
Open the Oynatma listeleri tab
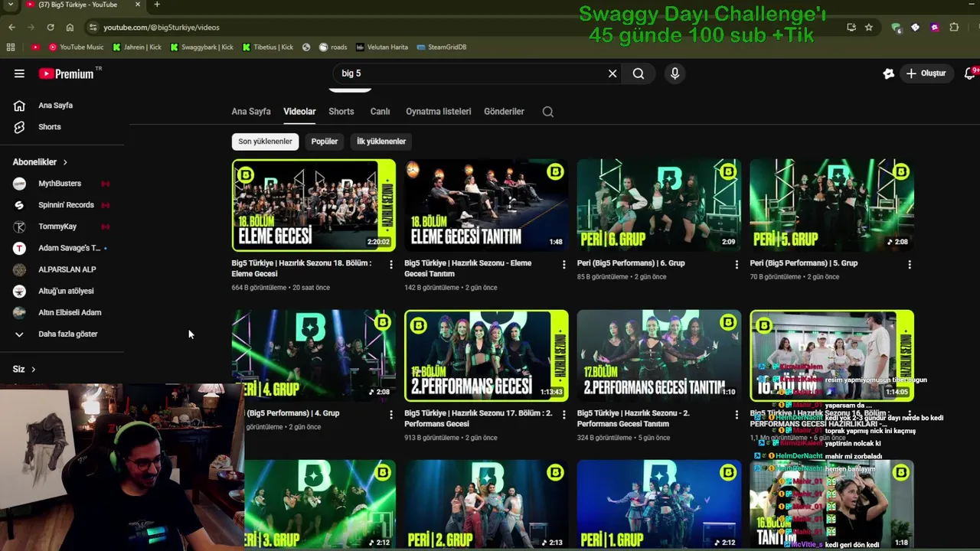[439, 112]
